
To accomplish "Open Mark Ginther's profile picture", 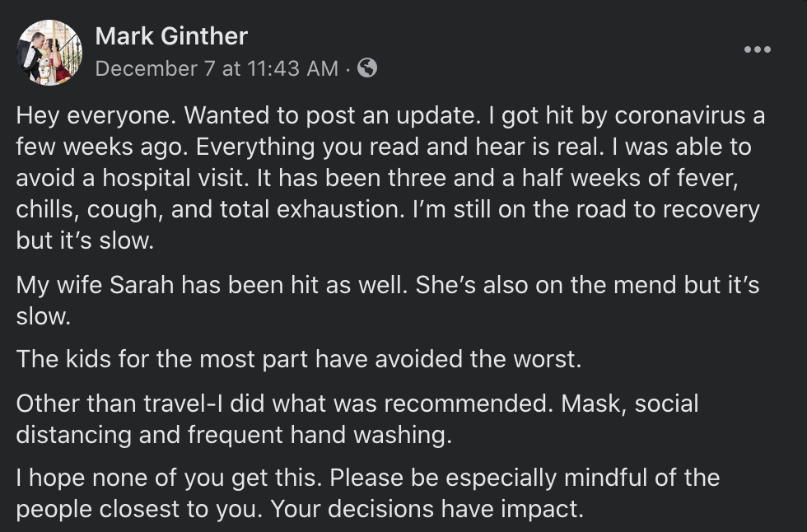I will 49,53.
